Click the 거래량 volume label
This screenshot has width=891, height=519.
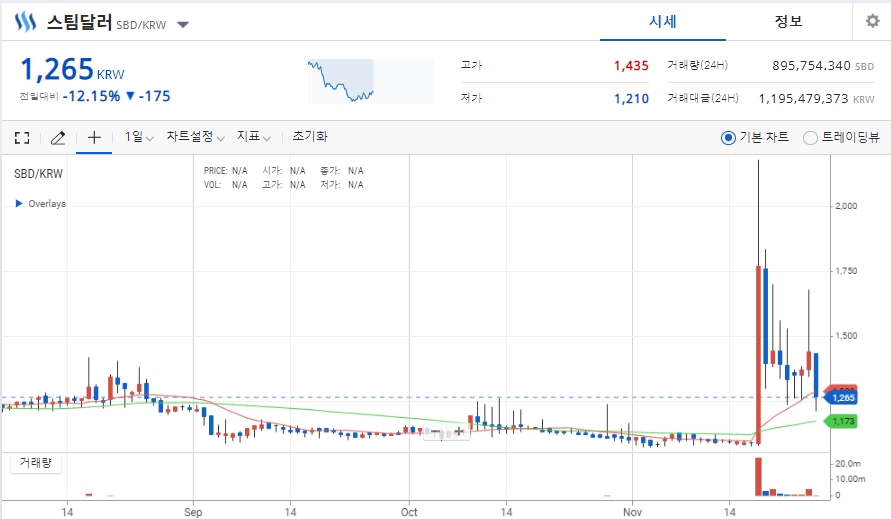tap(35, 463)
